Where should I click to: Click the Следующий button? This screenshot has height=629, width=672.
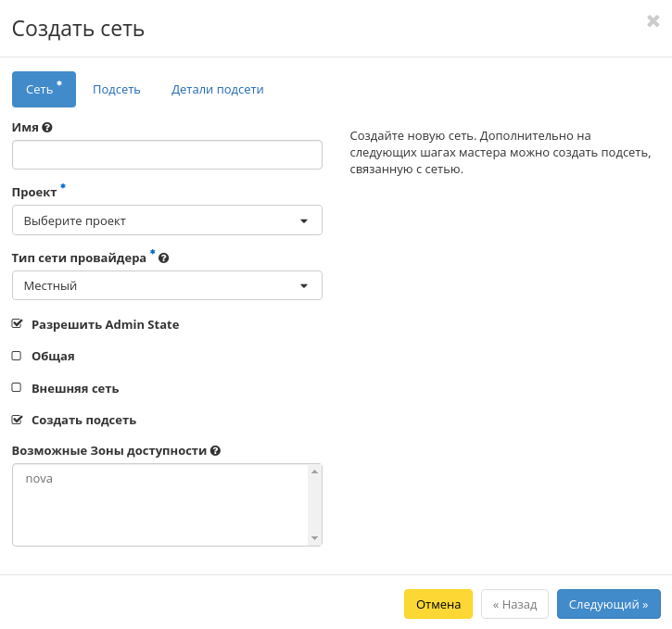coord(608,604)
